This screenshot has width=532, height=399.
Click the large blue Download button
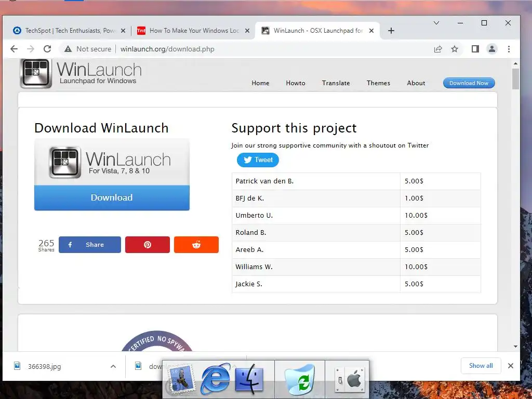coord(112,197)
